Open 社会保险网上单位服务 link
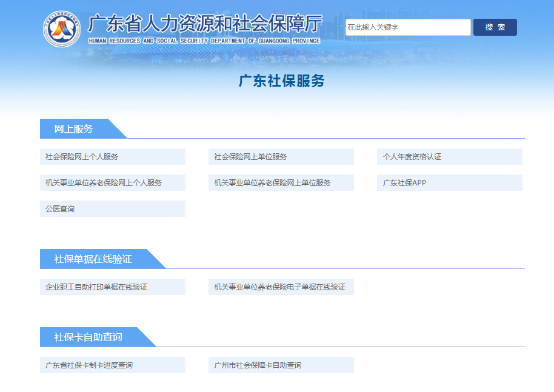 [281, 156]
